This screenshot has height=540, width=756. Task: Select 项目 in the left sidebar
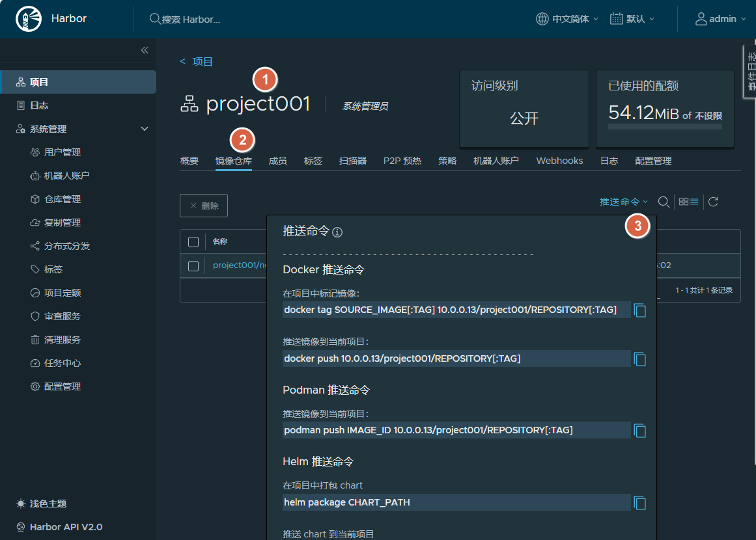(79, 82)
